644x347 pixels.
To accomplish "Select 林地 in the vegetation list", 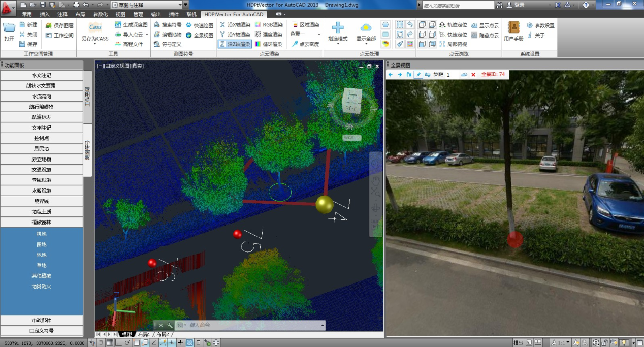I will (42, 255).
